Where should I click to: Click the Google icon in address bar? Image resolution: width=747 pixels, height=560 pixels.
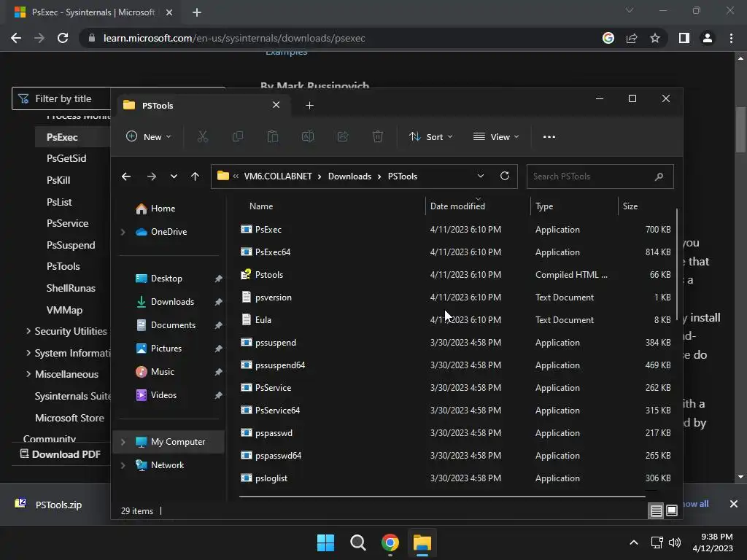click(x=608, y=38)
